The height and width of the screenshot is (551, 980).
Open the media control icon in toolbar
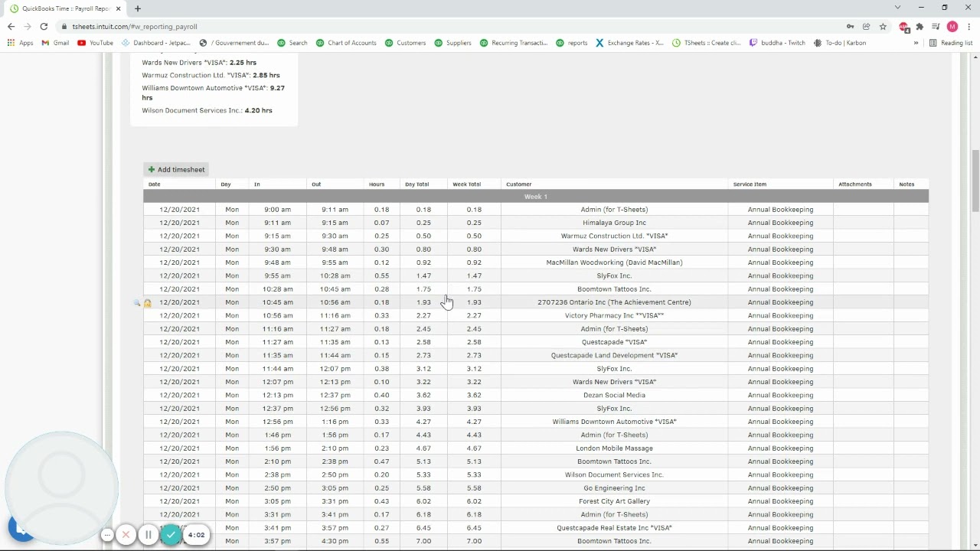pyautogui.click(x=936, y=26)
